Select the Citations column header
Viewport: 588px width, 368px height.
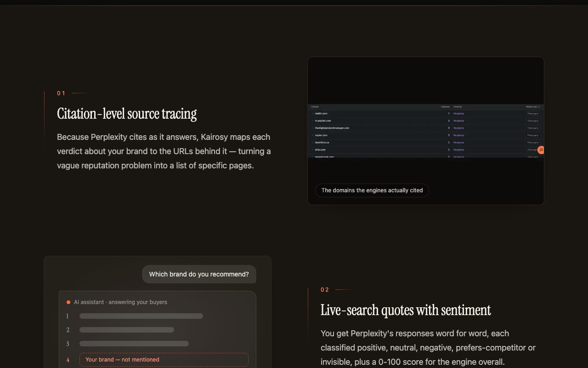point(445,107)
